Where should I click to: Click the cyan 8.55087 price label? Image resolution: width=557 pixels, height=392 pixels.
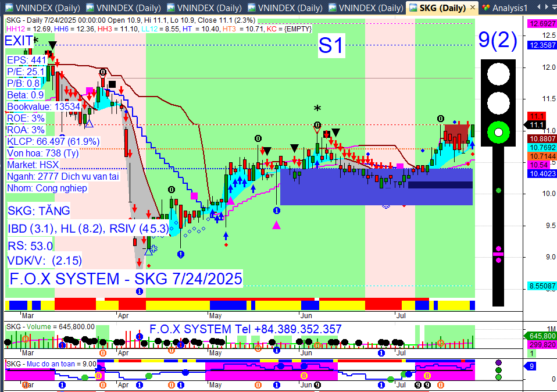[542, 286]
